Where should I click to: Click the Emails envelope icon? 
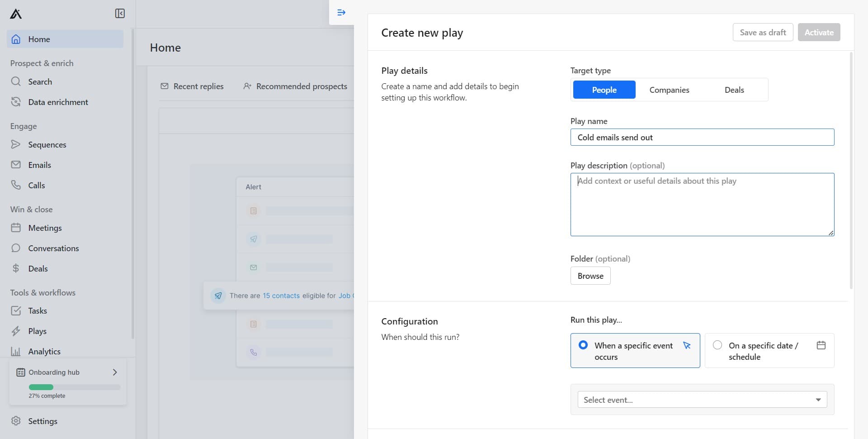(x=16, y=165)
